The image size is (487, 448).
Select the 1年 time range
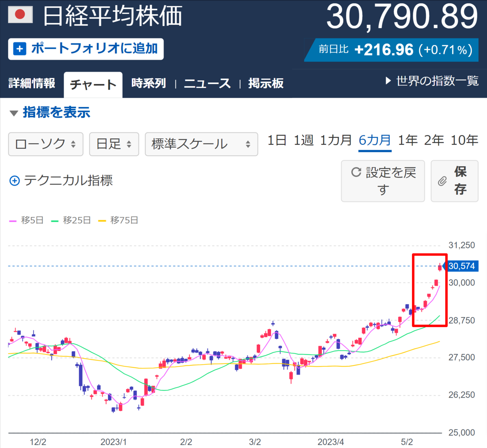pyautogui.click(x=407, y=140)
